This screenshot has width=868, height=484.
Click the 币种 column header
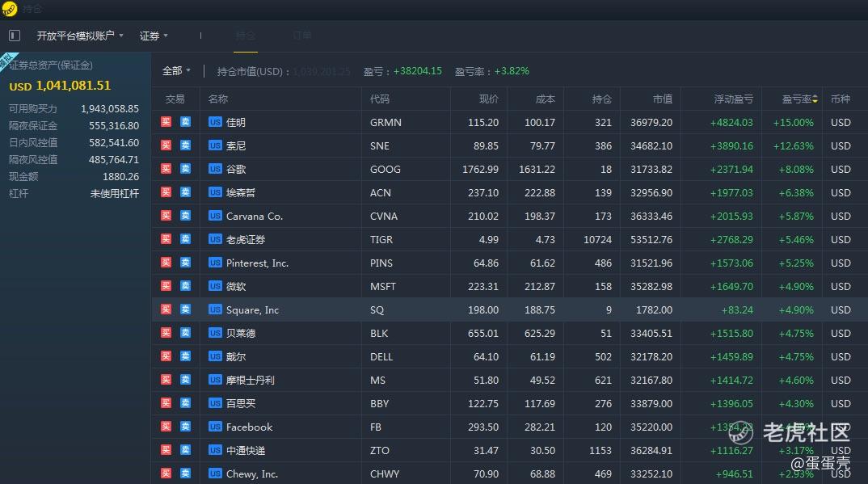coord(841,99)
